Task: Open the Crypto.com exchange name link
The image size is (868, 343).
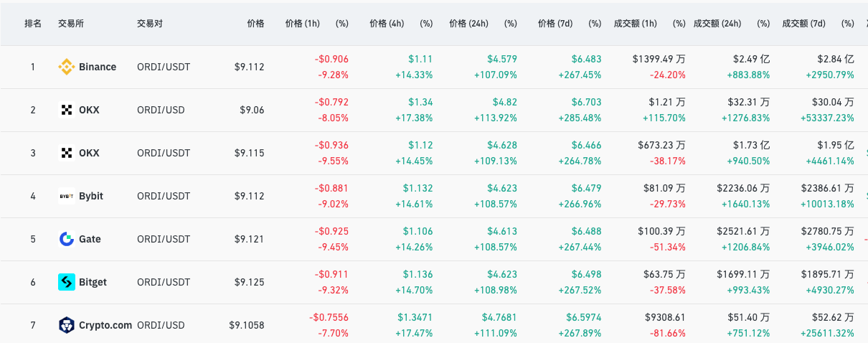Action: click(105, 325)
